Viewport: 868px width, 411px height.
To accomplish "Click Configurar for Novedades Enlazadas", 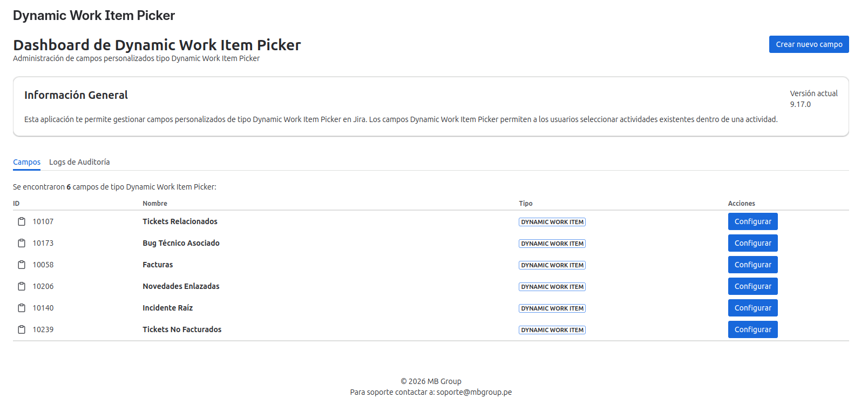I will click(x=752, y=286).
